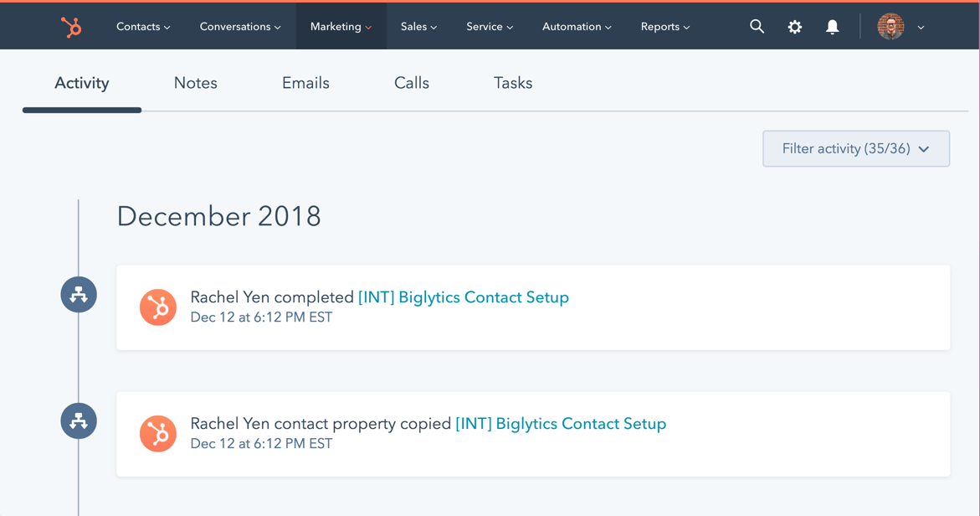Expand the Filter activity (35/36) dropdown
The height and width of the screenshot is (516, 980).
point(855,149)
